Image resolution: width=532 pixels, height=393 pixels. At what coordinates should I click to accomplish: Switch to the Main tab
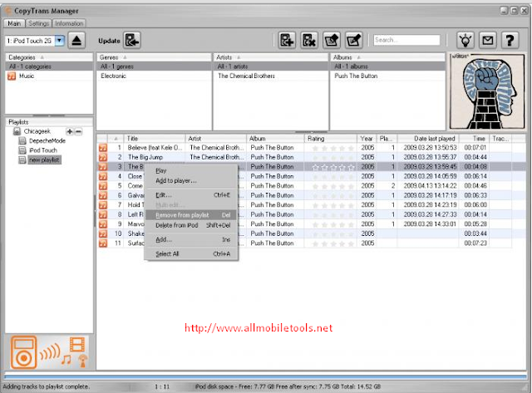tap(14, 23)
